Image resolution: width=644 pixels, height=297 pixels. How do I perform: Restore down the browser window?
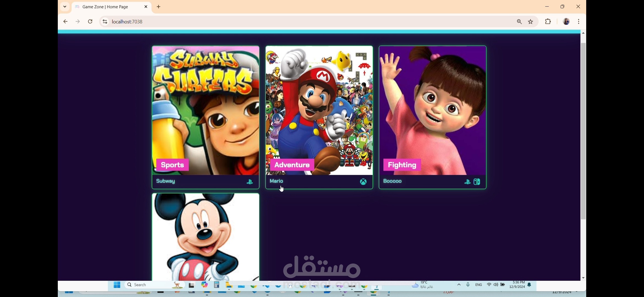pos(563,7)
